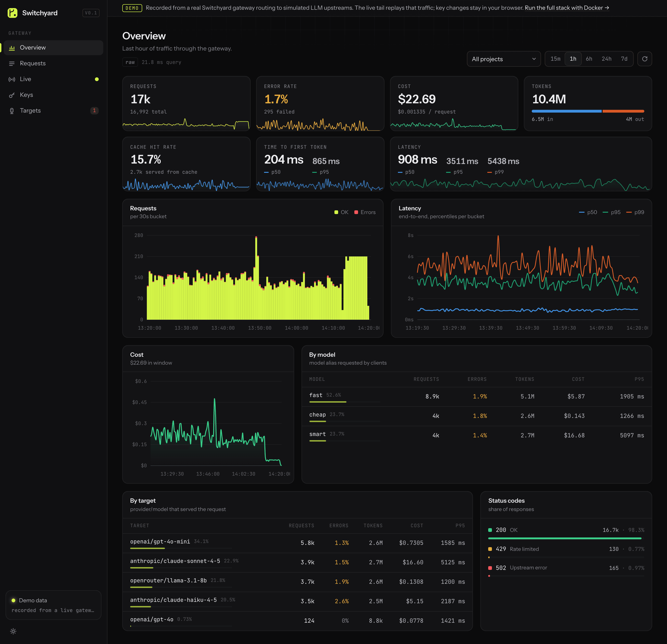Open the Overview sidebar item
Image resolution: width=667 pixels, height=644 pixels.
pos(53,48)
